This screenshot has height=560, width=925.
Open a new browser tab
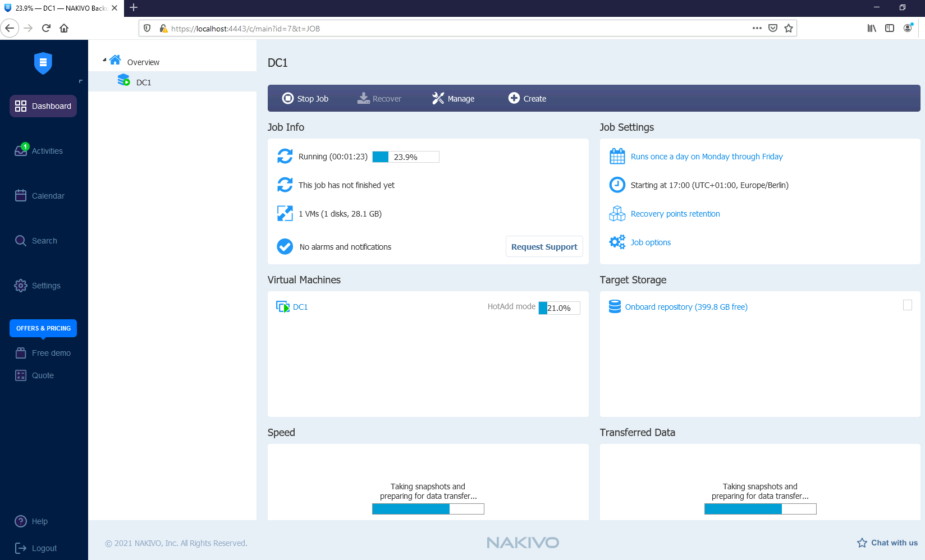coord(134,8)
